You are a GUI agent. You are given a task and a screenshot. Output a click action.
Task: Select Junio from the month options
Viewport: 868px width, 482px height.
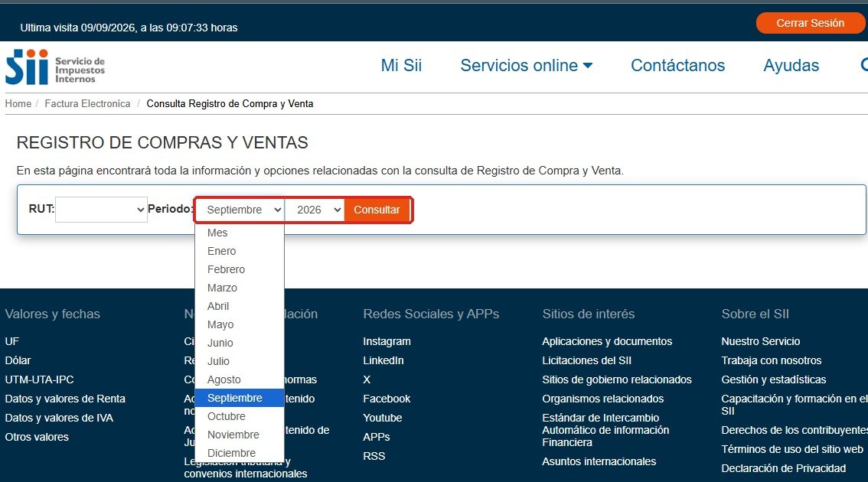[x=240, y=343]
